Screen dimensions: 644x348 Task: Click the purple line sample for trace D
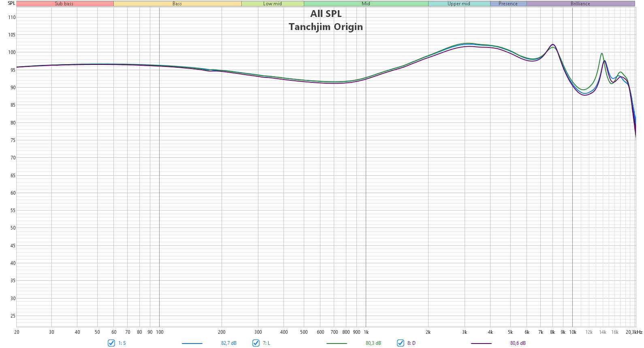tap(481, 344)
